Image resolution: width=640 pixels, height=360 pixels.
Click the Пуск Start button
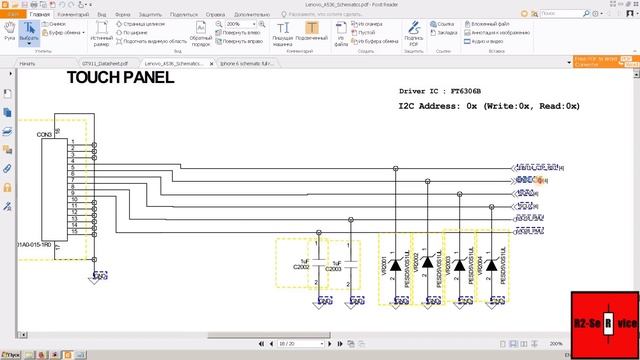pyautogui.click(x=11, y=355)
